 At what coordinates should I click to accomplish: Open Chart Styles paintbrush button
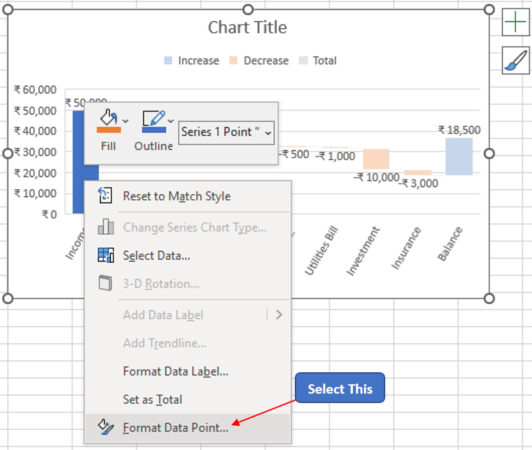click(x=515, y=60)
